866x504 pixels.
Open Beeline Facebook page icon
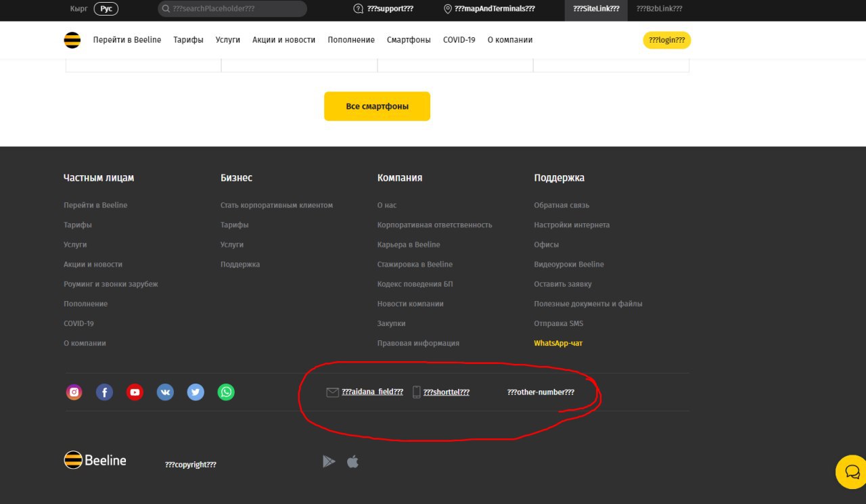point(104,392)
